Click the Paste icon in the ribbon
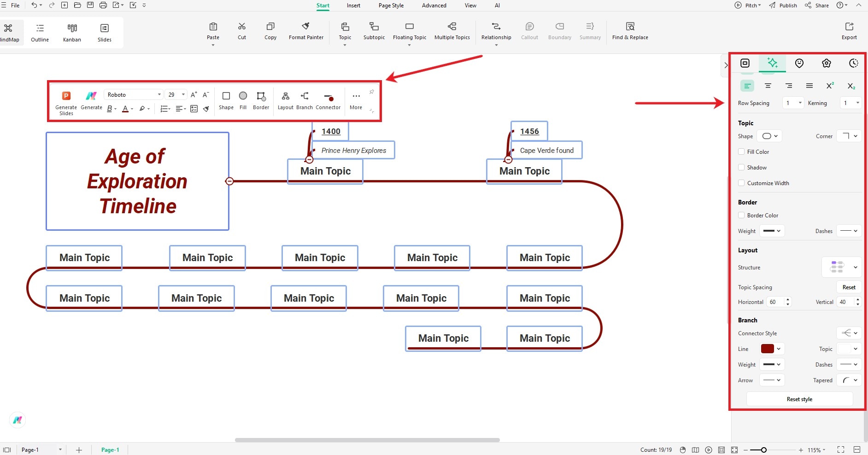The width and height of the screenshot is (868, 455). click(x=213, y=27)
